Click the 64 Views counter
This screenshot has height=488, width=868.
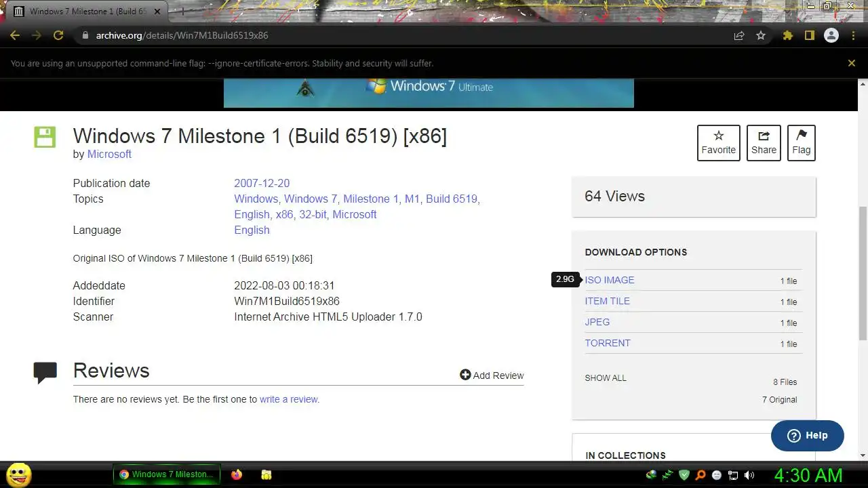coord(614,197)
